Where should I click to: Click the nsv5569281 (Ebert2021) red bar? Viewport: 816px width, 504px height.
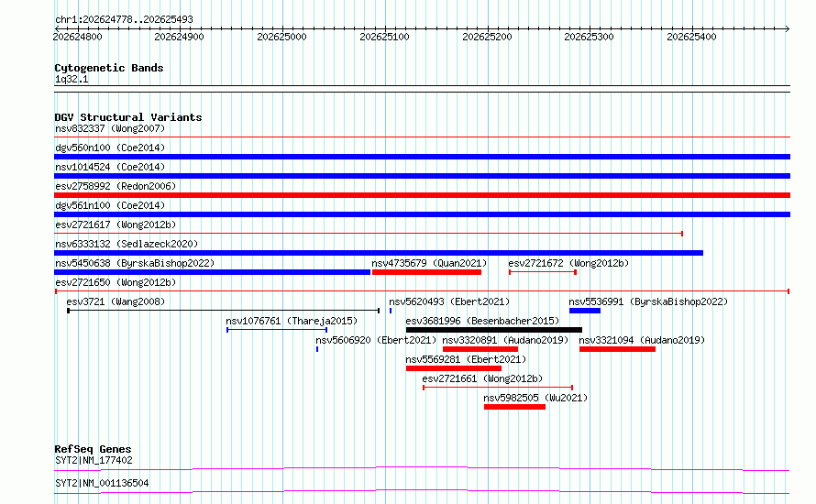point(454,368)
